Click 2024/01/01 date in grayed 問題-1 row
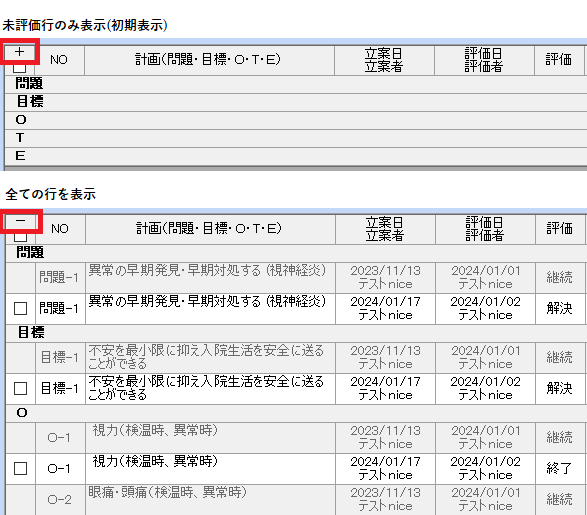The width and height of the screenshot is (587, 515). pos(486,271)
